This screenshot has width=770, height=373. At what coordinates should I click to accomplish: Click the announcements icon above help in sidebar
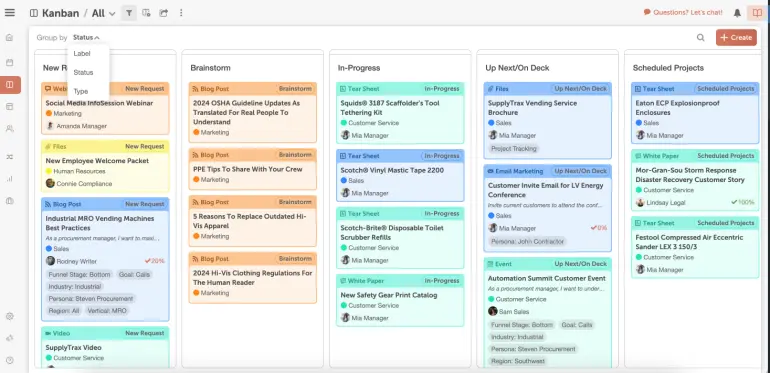9,338
